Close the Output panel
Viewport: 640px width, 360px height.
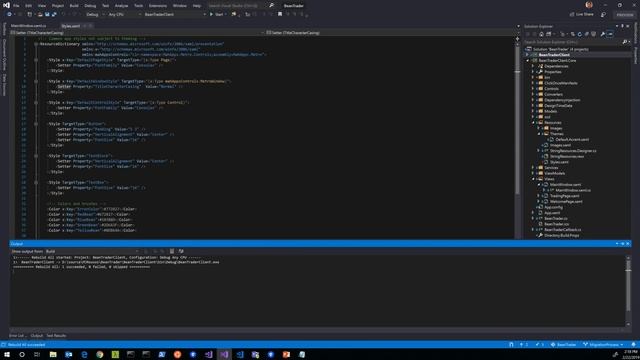pyautogui.click(x=628, y=244)
